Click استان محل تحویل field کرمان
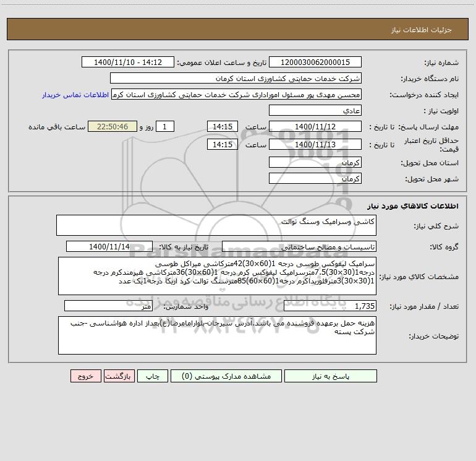 pos(315,163)
